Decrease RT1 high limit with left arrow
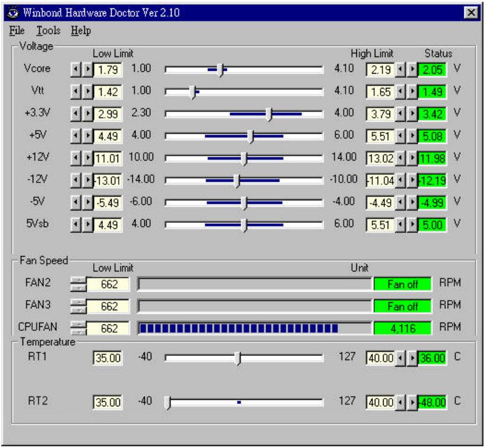This screenshot has height=448, width=484. [400, 358]
